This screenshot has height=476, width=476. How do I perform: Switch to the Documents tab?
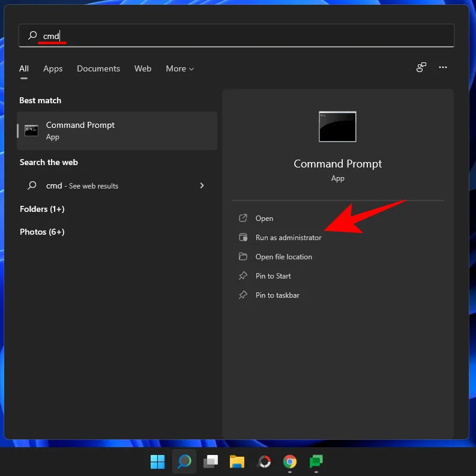point(98,68)
